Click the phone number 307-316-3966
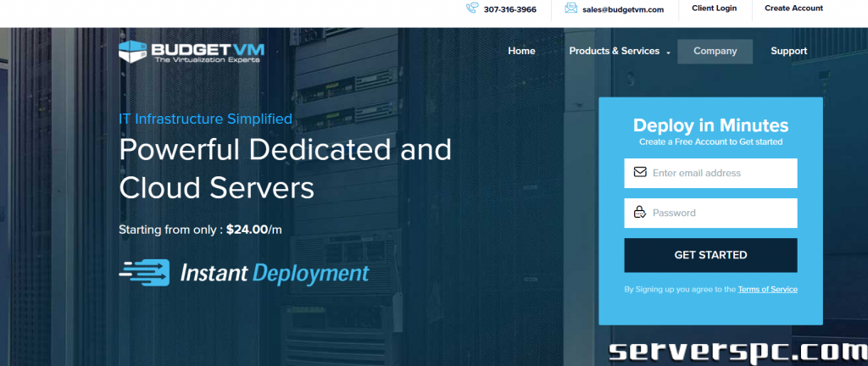 (509, 10)
